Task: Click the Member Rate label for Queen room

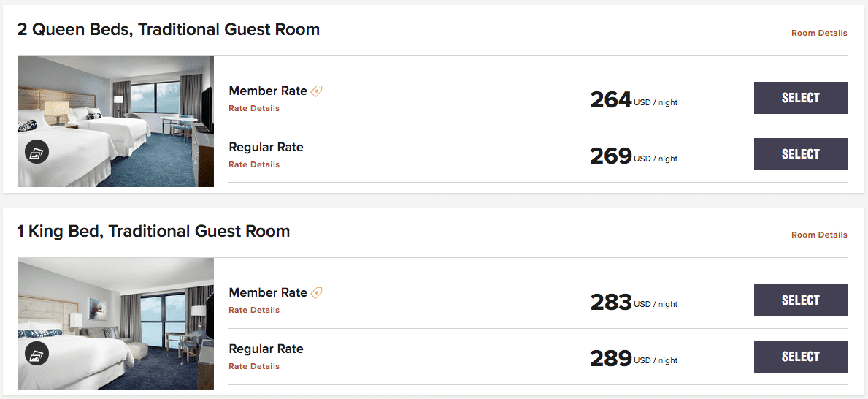Action: (268, 91)
